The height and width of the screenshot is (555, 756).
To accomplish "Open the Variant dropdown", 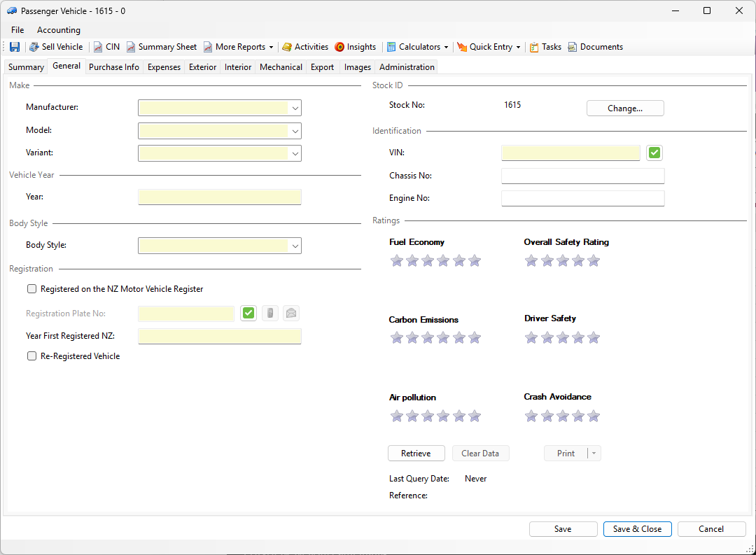I will tap(295, 153).
